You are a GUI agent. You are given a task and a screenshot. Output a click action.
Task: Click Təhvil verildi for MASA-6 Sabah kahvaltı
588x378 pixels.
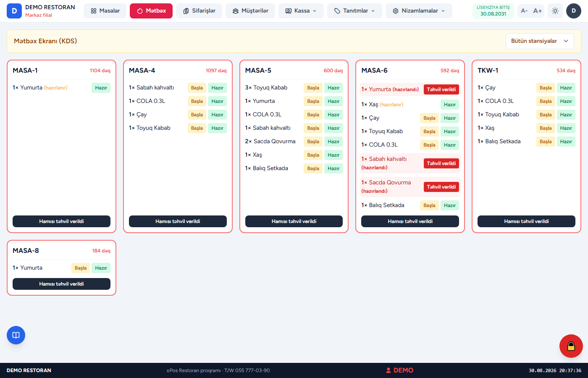441,163
